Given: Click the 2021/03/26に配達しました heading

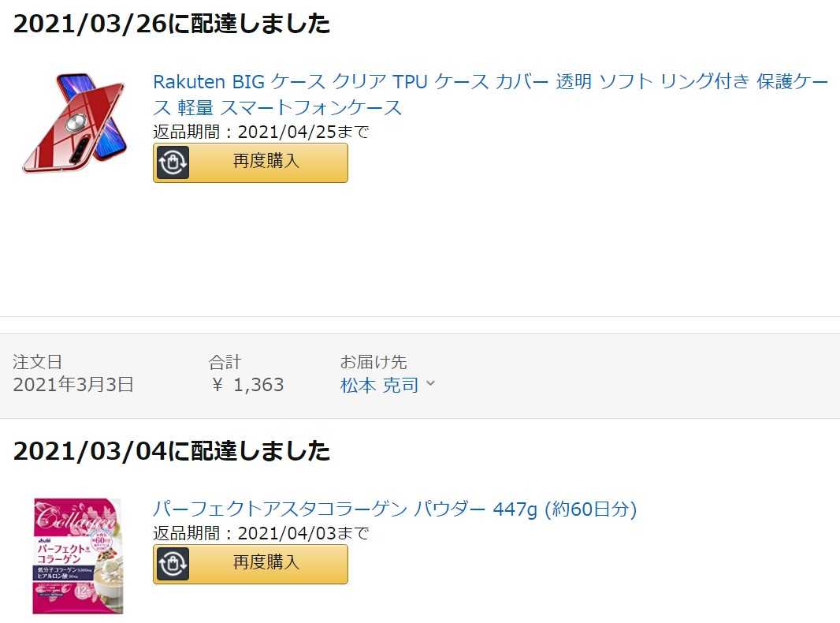Looking at the screenshot, I should [172, 24].
